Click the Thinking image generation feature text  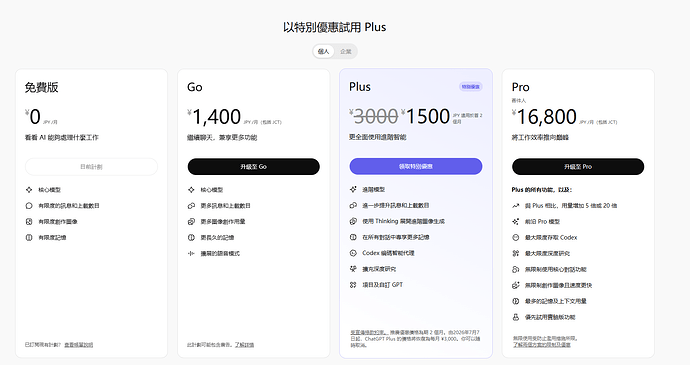click(x=404, y=221)
